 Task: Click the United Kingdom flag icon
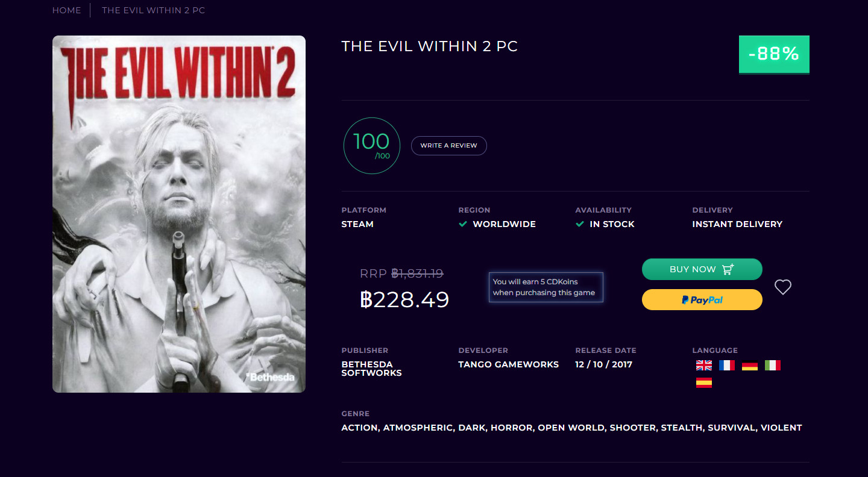pyautogui.click(x=704, y=365)
